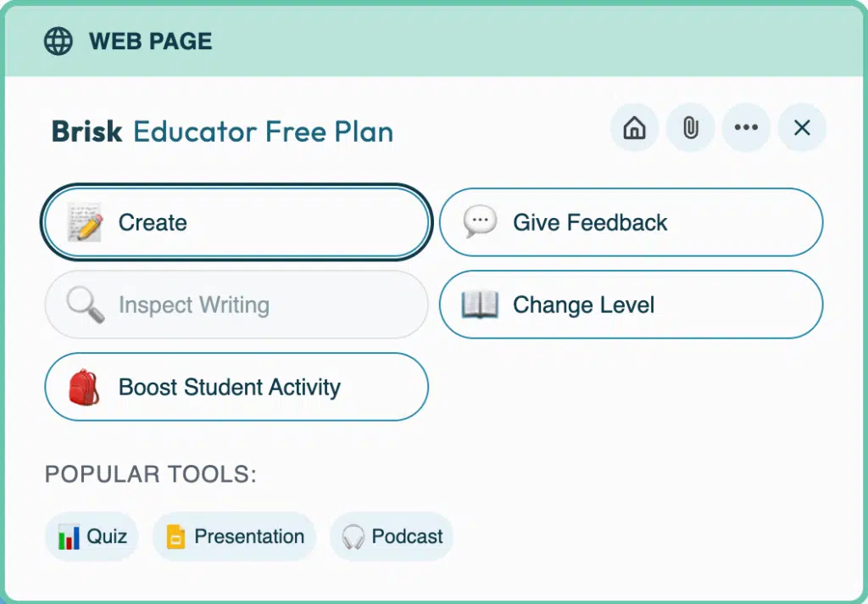This screenshot has height=604, width=868.
Task: Click the globe icon in header
Action: coord(58,41)
